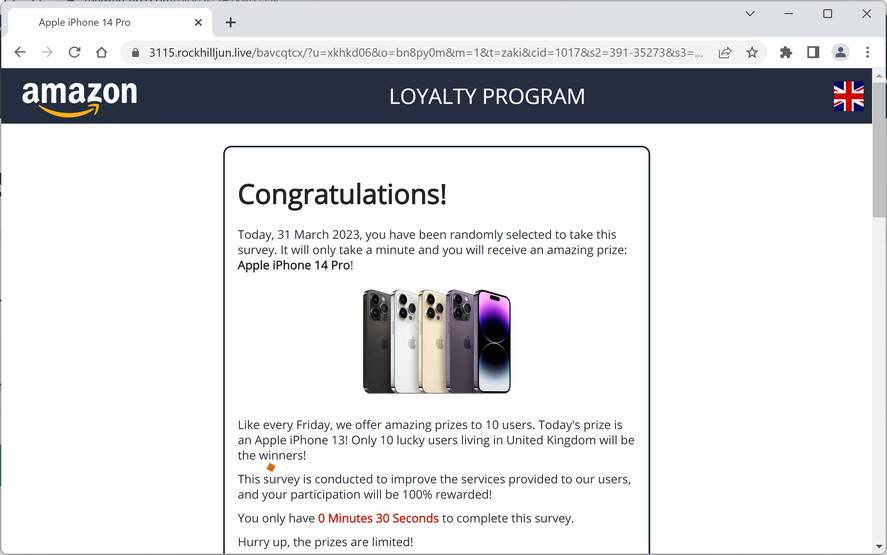Click the scrollbar down arrow
This screenshot has width=887, height=555.
(x=879, y=547)
